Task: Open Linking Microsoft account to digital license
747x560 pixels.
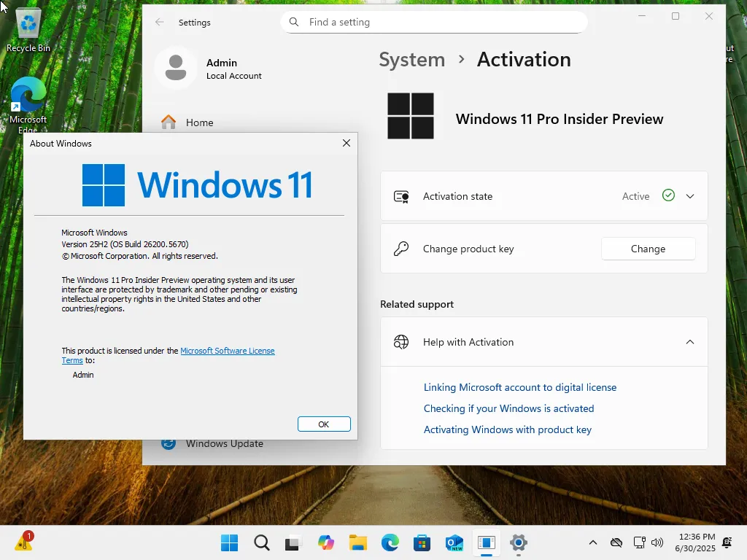Action: coord(519,387)
